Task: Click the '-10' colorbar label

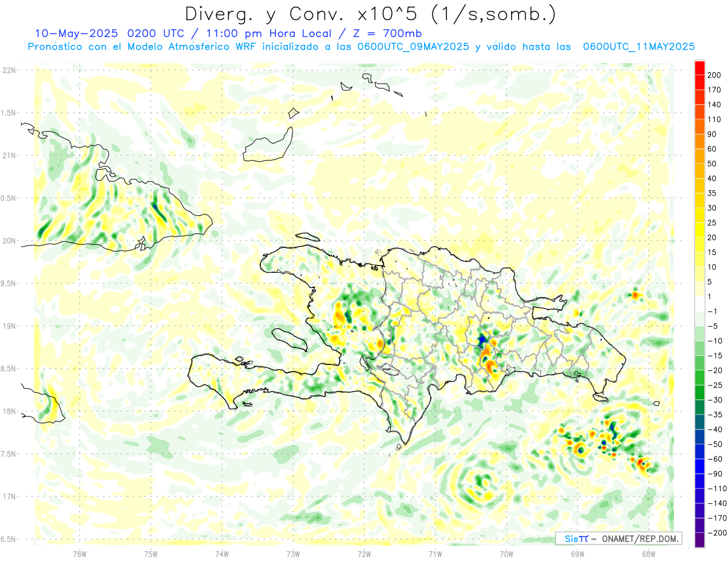Action: 715,341
